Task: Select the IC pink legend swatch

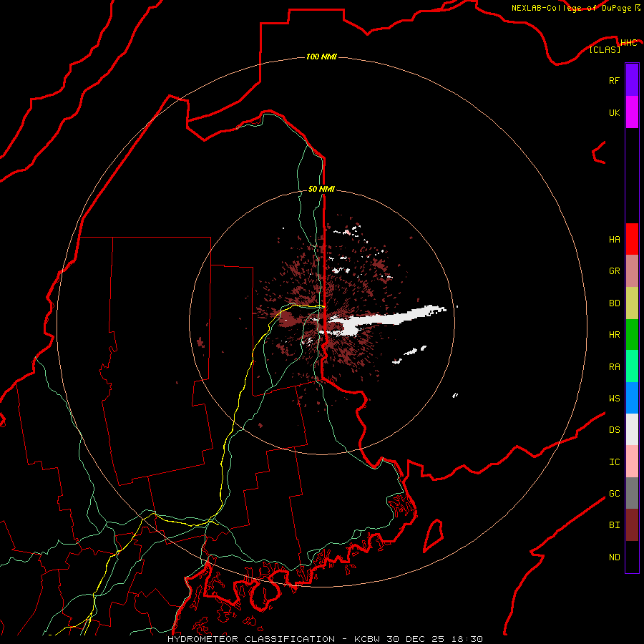Action: click(x=632, y=462)
